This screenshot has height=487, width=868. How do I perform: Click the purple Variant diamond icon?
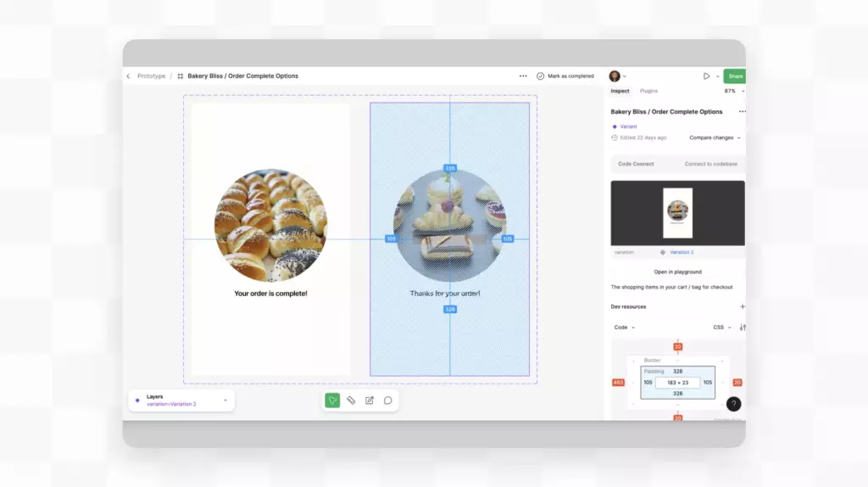(615, 126)
